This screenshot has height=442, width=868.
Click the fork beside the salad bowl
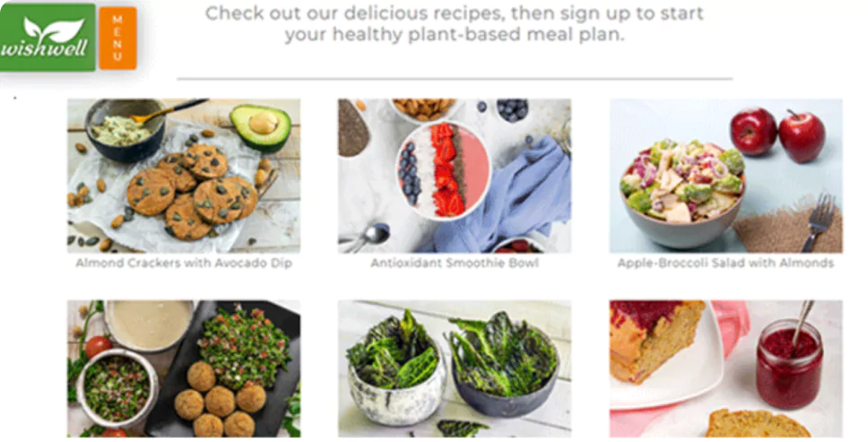tap(818, 221)
